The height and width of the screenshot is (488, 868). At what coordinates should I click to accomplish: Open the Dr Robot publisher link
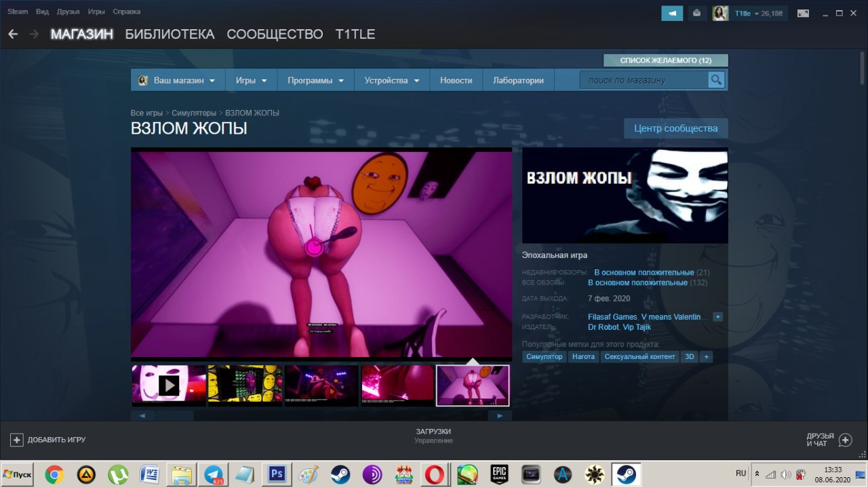[603, 327]
